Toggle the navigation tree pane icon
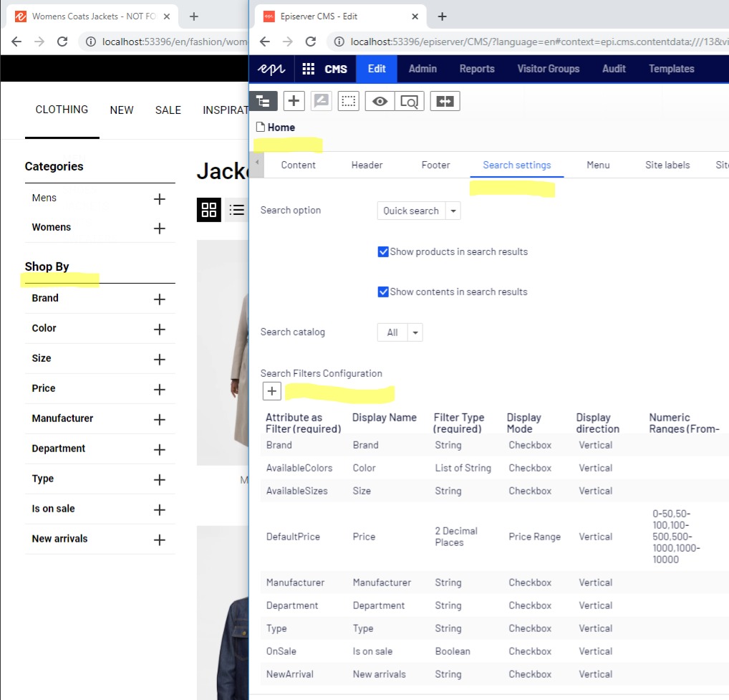Image resolution: width=729 pixels, height=700 pixels. tap(263, 102)
